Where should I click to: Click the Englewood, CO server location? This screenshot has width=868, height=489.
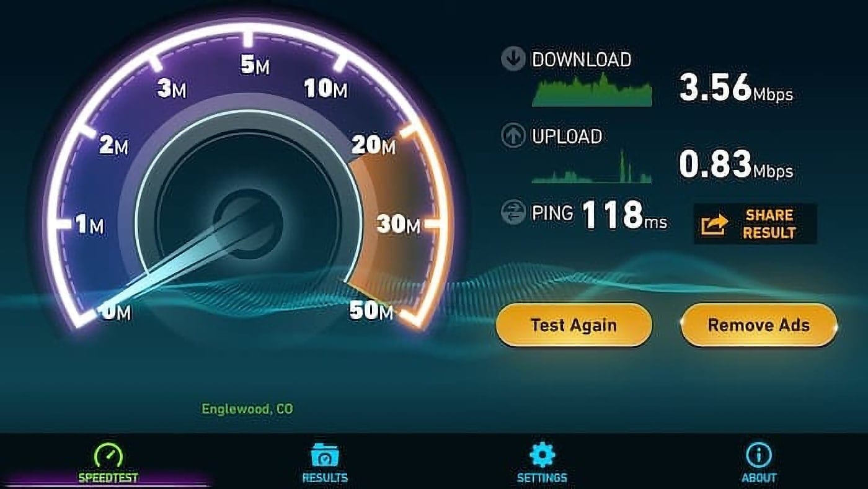click(x=247, y=409)
